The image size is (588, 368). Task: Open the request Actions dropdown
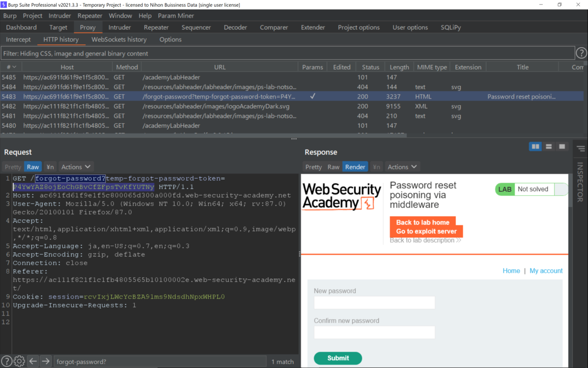pyautogui.click(x=76, y=167)
